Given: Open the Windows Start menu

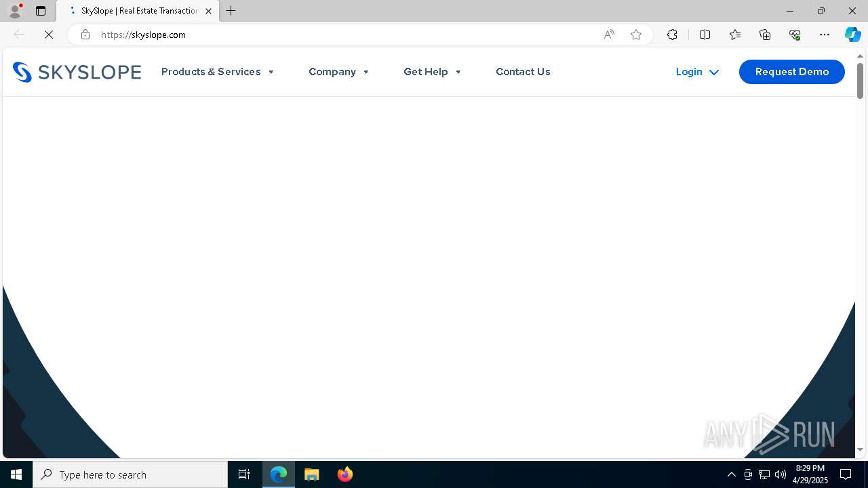Looking at the screenshot, I should [x=16, y=474].
